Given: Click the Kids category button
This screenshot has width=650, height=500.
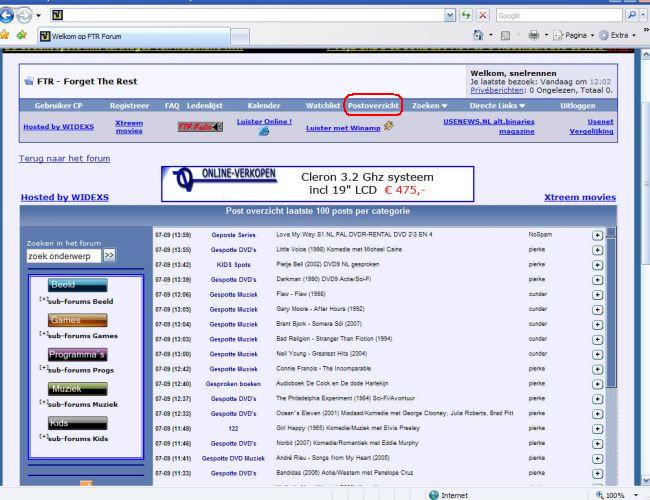Looking at the screenshot, I should point(78,423).
